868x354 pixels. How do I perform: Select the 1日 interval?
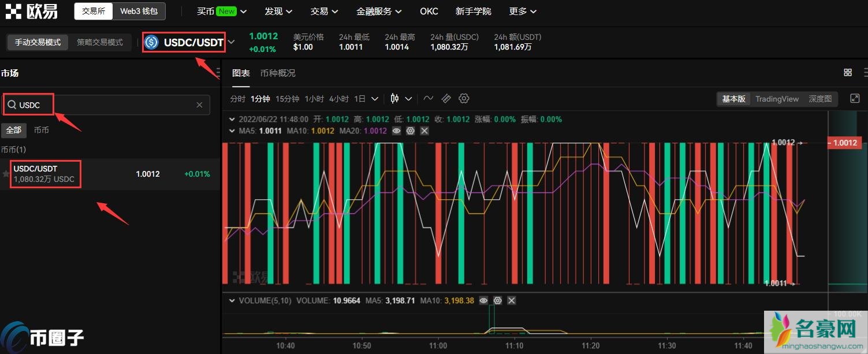point(360,99)
